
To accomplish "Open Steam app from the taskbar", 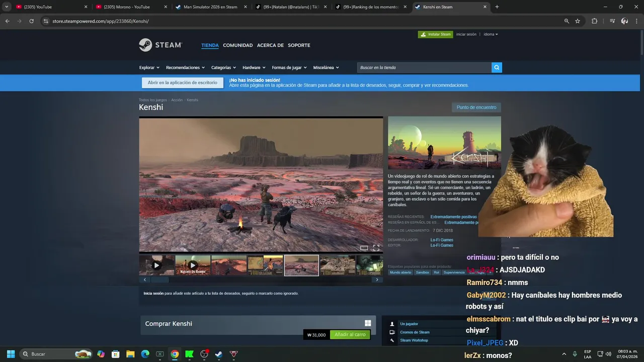I will click(219, 354).
